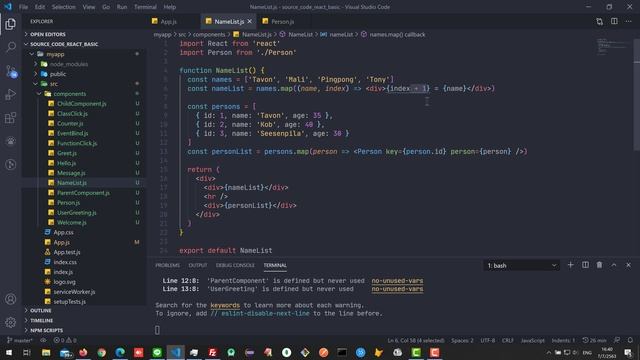This screenshot has width=640, height=360.
Task: Open the editor More Actions ellipsis
Action: 629,21
